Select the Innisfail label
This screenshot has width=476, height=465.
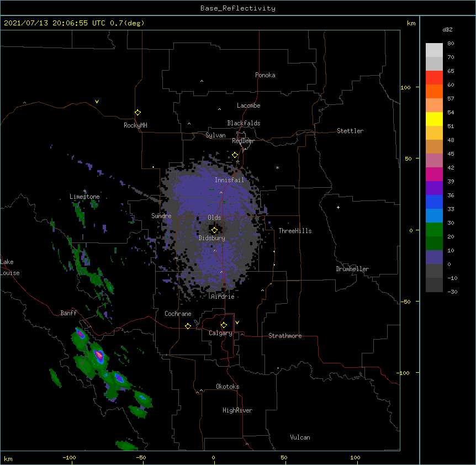[x=230, y=180]
